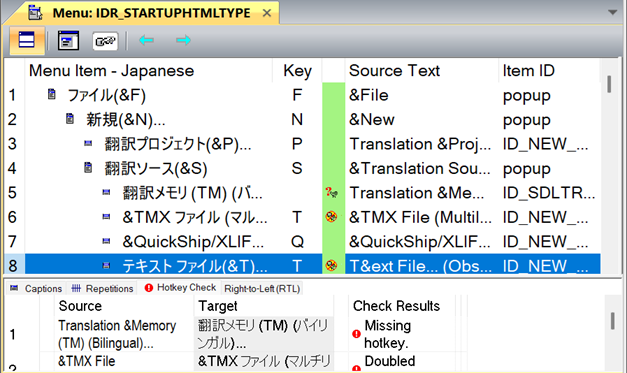Switch to the Hotkey Check tab
Viewport: 627px width, 373px height.
coord(180,287)
